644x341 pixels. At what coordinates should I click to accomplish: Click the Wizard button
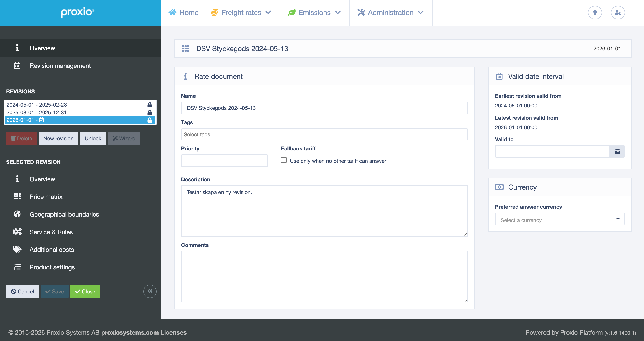tap(124, 138)
